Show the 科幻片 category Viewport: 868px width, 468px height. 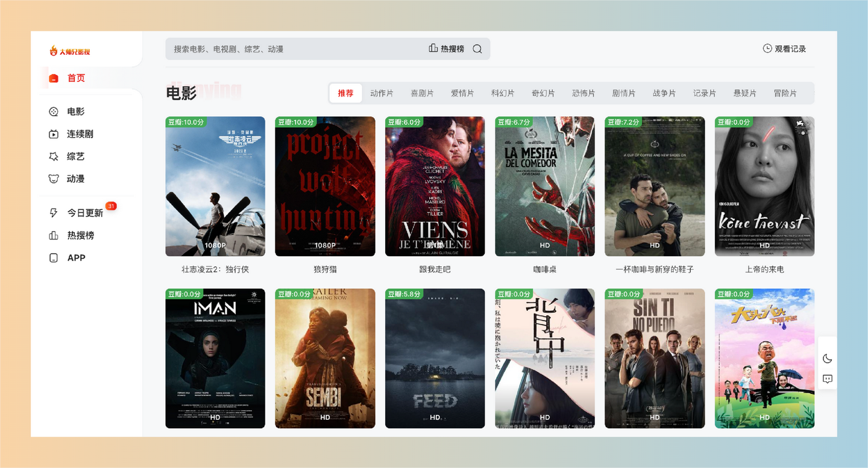503,93
